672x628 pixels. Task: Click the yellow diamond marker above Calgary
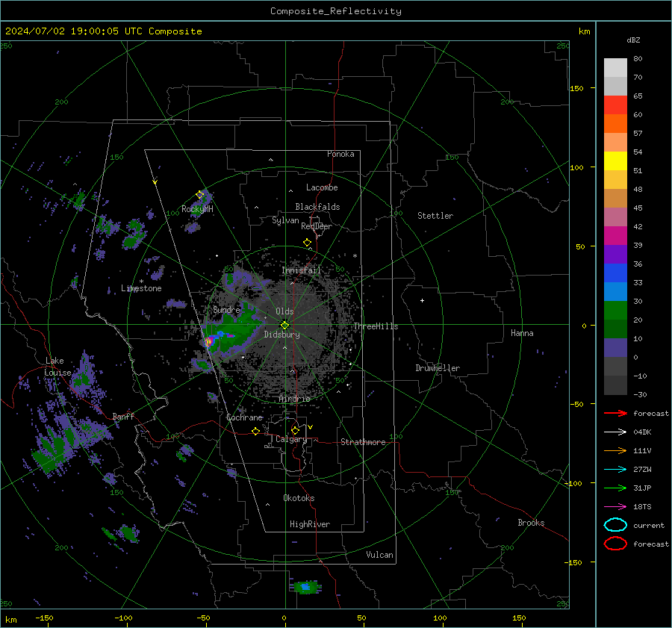tap(295, 430)
